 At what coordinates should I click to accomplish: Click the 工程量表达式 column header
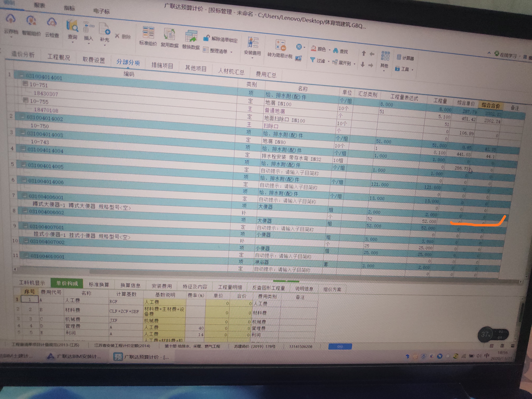pyautogui.click(x=404, y=97)
